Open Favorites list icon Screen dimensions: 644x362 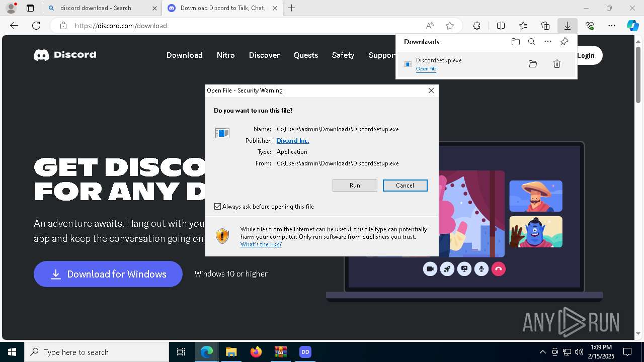pos(523,26)
